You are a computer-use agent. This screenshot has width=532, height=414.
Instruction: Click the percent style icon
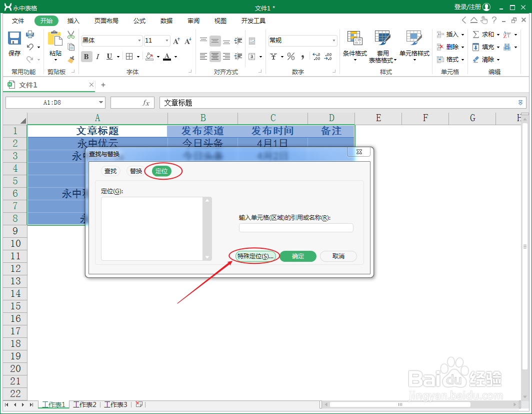pyautogui.click(x=290, y=57)
